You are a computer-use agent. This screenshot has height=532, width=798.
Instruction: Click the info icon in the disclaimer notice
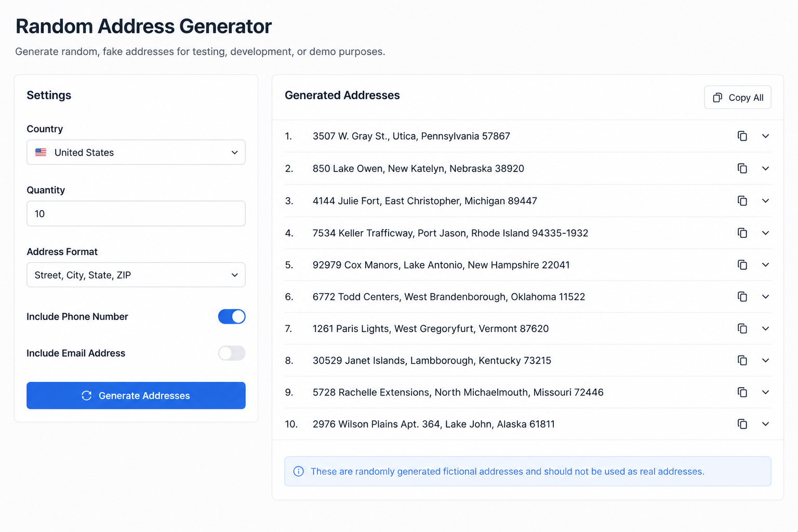(x=299, y=471)
